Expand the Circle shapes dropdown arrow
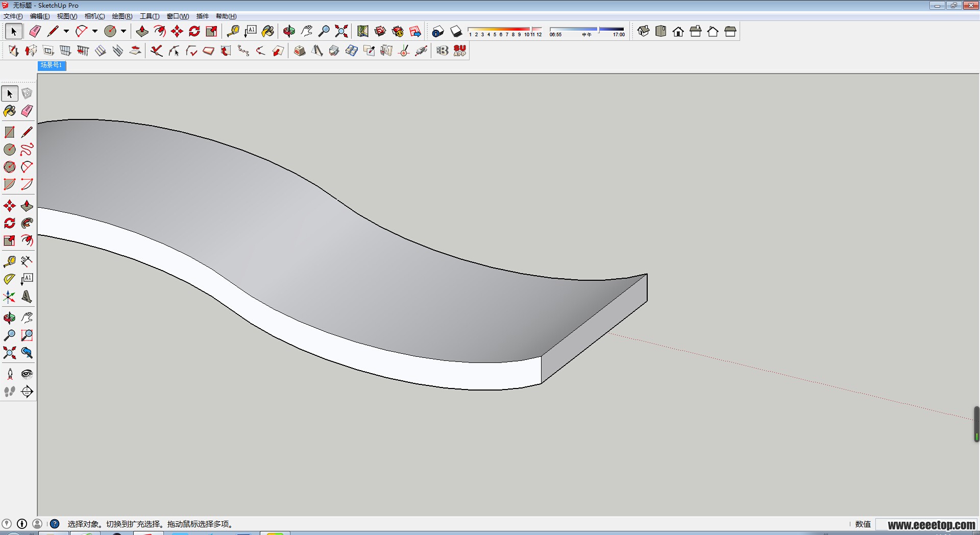 pyautogui.click(x=124, y=31)
